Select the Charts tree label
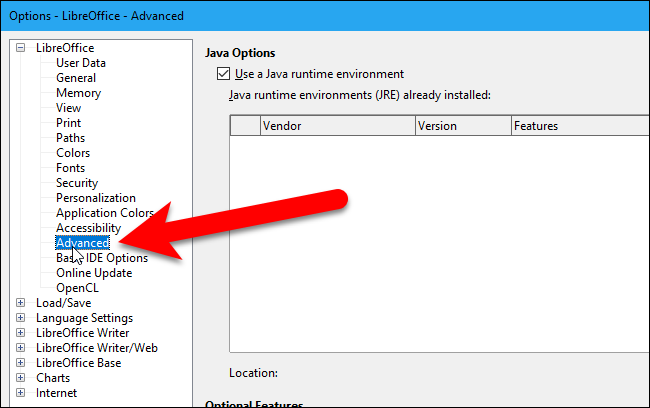Image resolution: width=650 pixels, height=408 pixels. (x=53, y=378)
